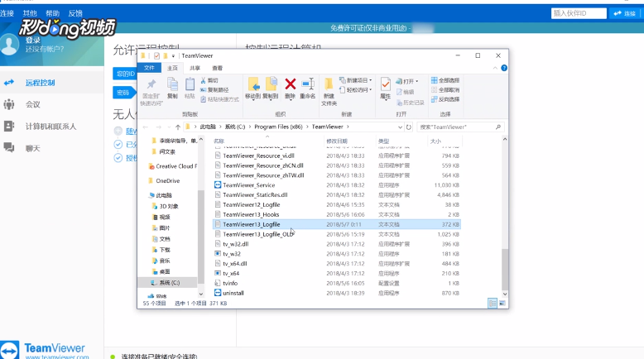Viewport: 644px width, 359px height.
Task: Expand address bar history dropdown
Action: (x=400, y=127)
